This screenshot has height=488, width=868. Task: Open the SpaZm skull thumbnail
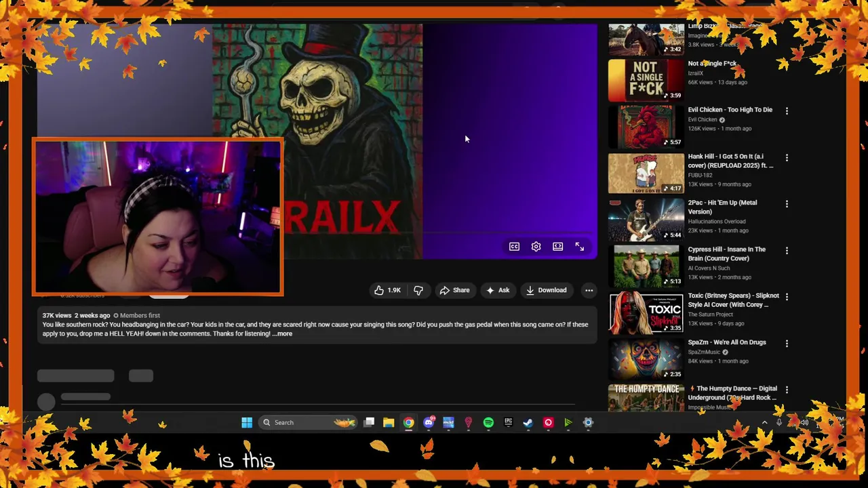(646, 359)
